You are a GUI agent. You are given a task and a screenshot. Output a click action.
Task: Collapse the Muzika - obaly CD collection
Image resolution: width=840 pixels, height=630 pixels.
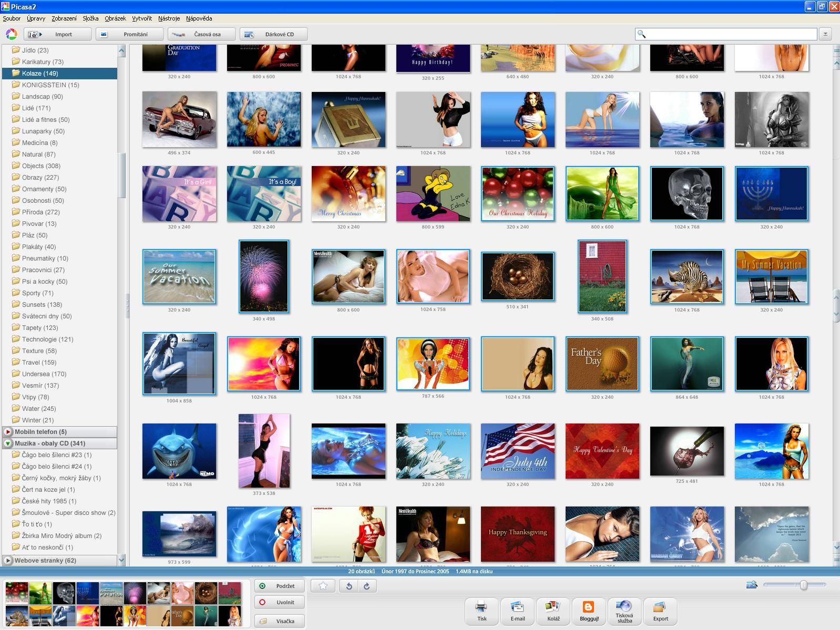pyautogui.click(x=8, y=443)
